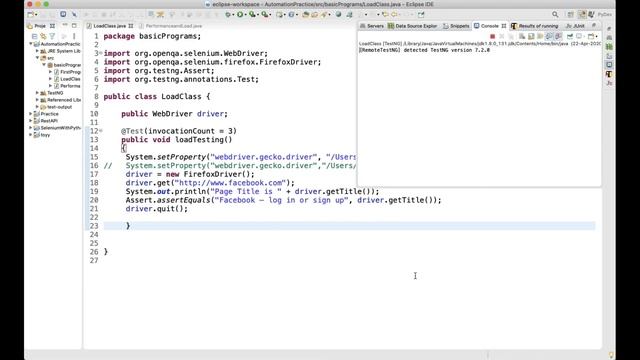This screenshot has height=360, width=640.
Task: Click Collapse All icon in Project Explorer
Action: 34,36
